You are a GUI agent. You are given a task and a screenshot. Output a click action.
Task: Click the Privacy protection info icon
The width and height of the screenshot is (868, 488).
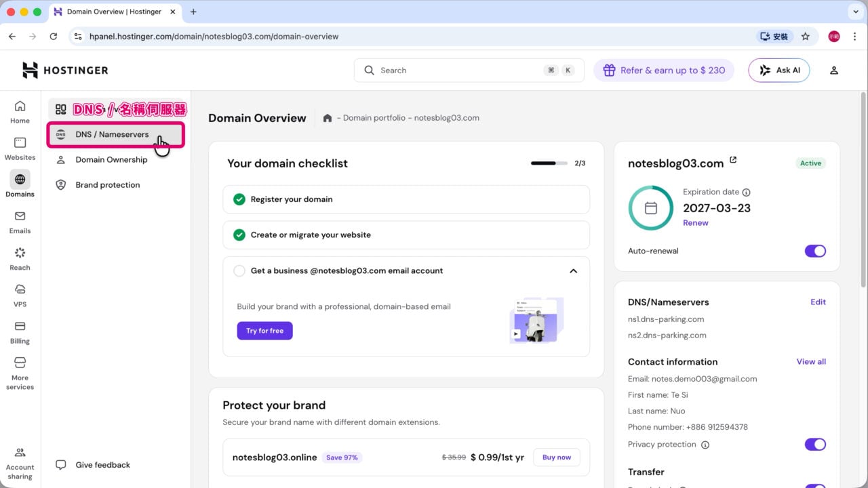tap(705, 445)
